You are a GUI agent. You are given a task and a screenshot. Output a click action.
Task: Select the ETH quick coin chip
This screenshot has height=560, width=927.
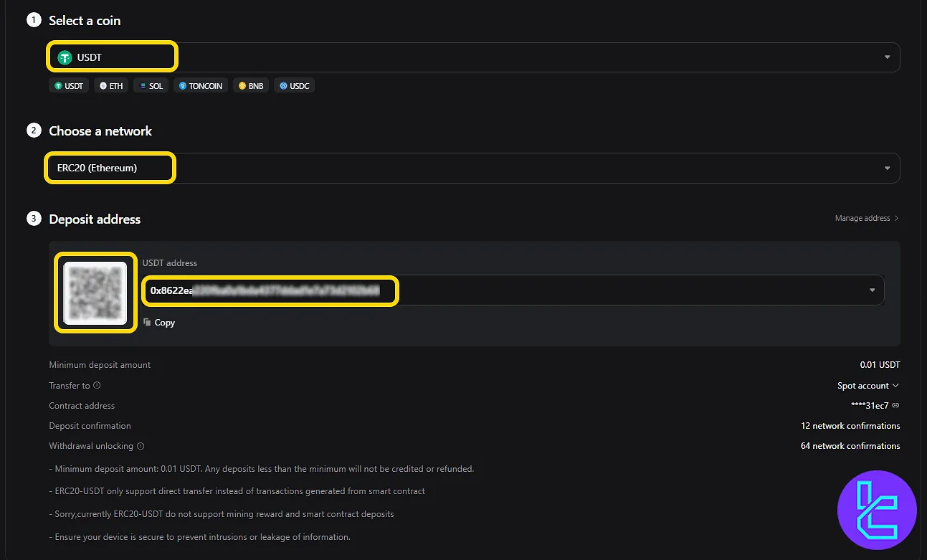pos(111,86)
